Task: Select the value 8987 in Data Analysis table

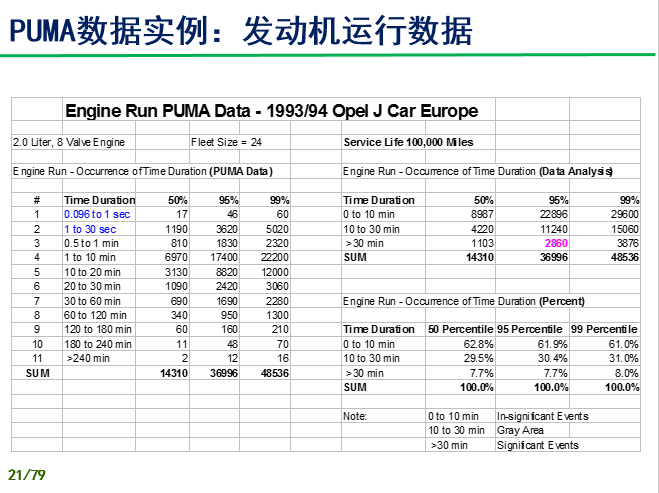Action: point(482,214)
